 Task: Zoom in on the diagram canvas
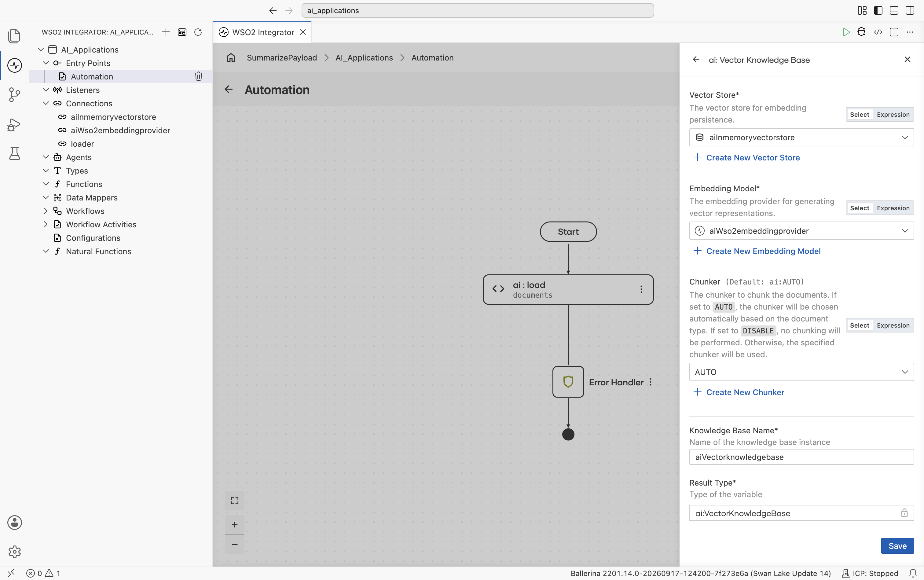235,524
